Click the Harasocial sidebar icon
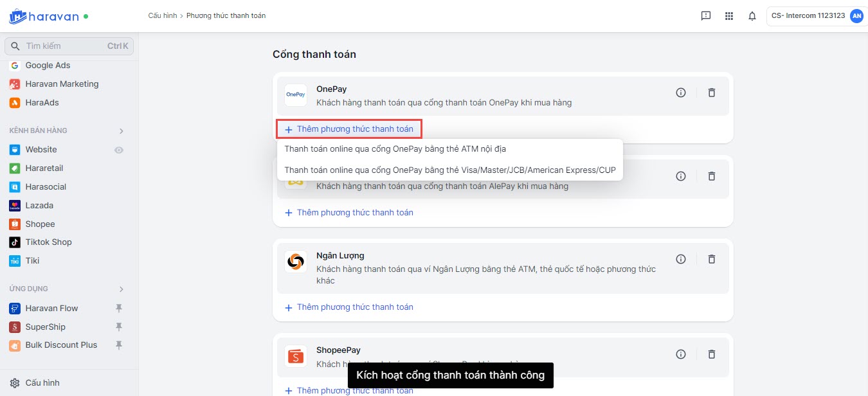The width and height of the screenshot is (868, 396). click(15, 187)
